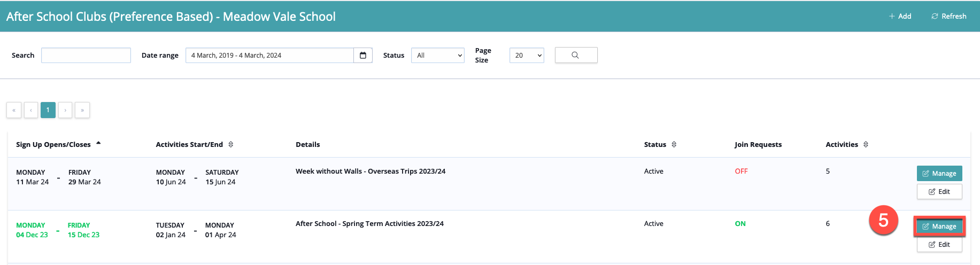This screenshot has width=980, height=265.
Task: Go to next page in pagination
Action: tap(65, 110)
